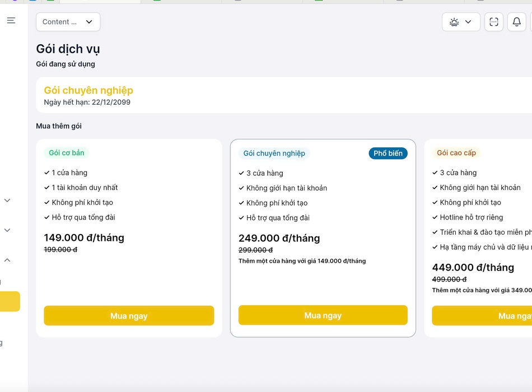Image resolution: width=532 pixels, height=392 pixels.
Task: Collapse the open sidebar section
Action: [7, 260]
